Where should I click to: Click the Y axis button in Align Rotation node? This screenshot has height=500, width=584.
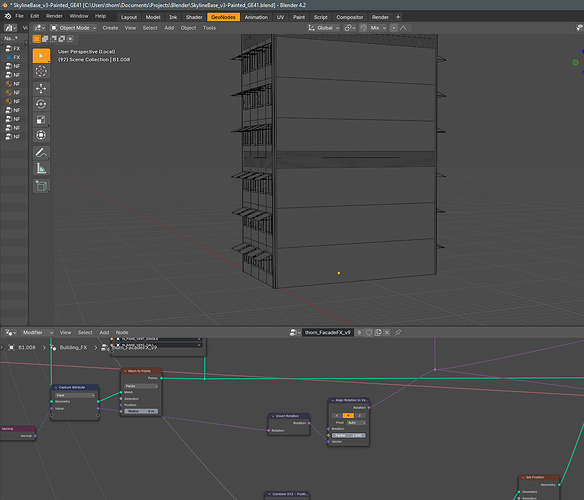pos(348,415)
